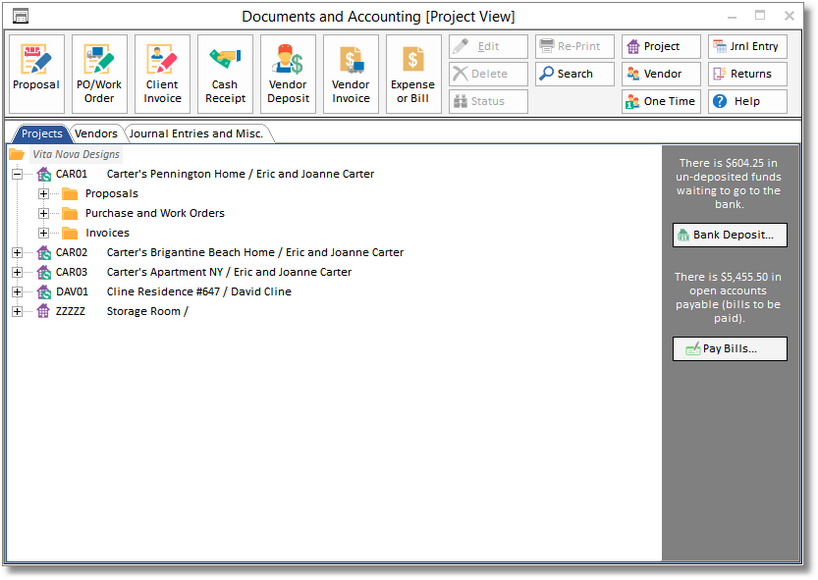Screen dimensions: 818x580
Task: Click the Purchase and Work Orders folder icon
Action: pos(70,213)
